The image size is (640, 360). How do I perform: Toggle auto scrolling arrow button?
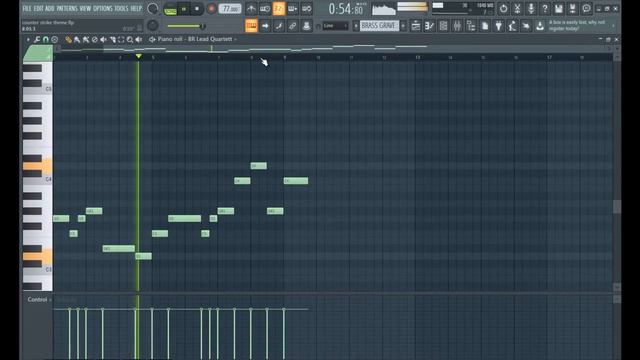[265, 26]
